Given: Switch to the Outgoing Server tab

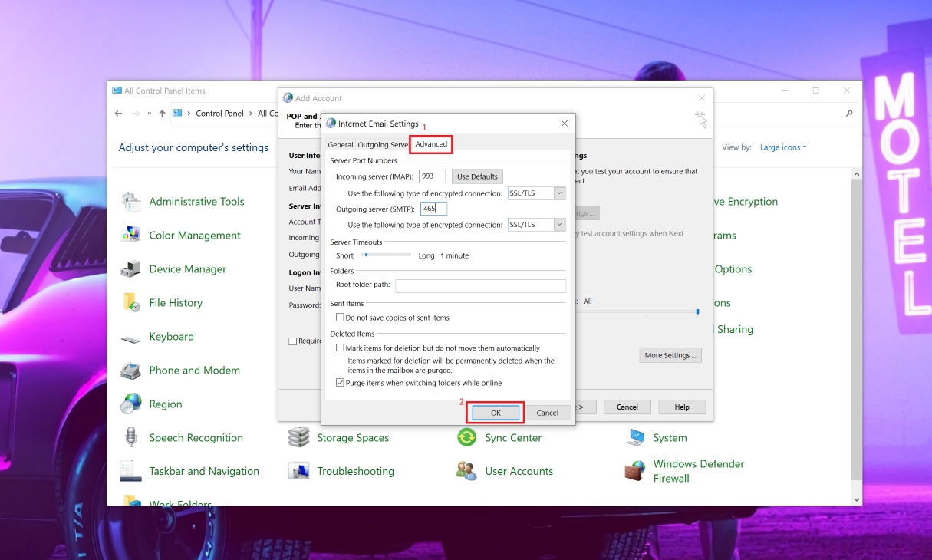Looking at the screenshot, I should pyautogui.click(x=383, y=145).
